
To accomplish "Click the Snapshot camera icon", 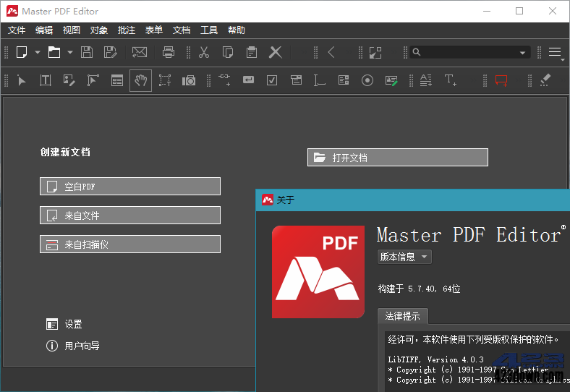I will pyautogui.click(x=189, y=80).
